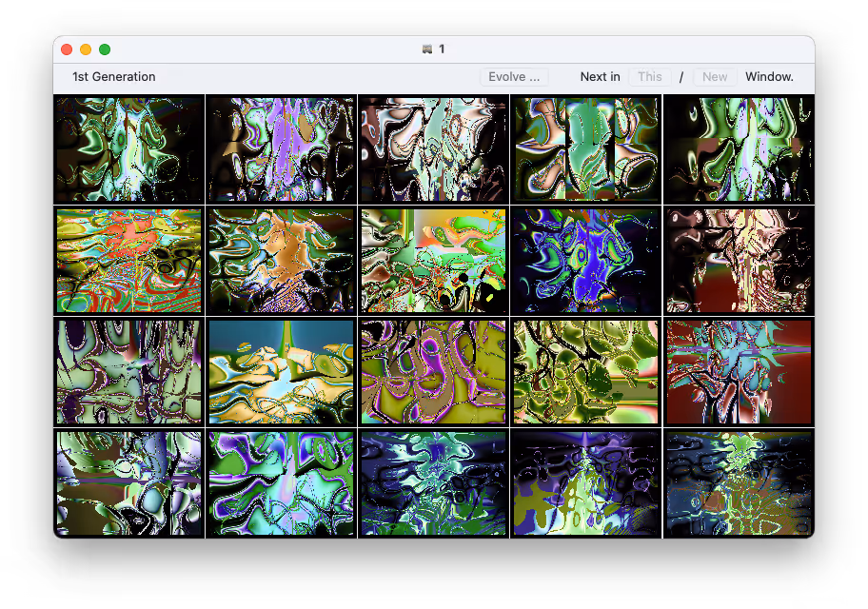Screen dimensions: 868x609
Task: Click the Evolve ... button
Action: pyautogui.click(x=514, y=77)
